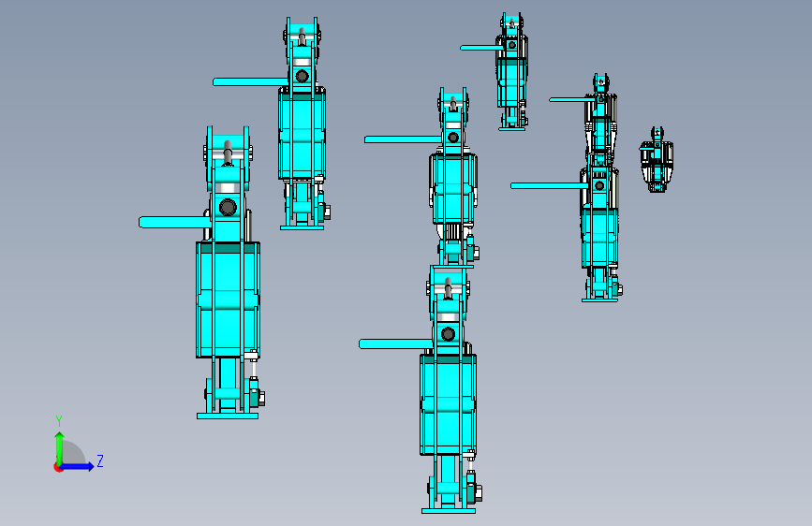Select the cylinder body of the upper-left medium clamp
Viewport: 812px width, 526px height.
pos(302,134)
